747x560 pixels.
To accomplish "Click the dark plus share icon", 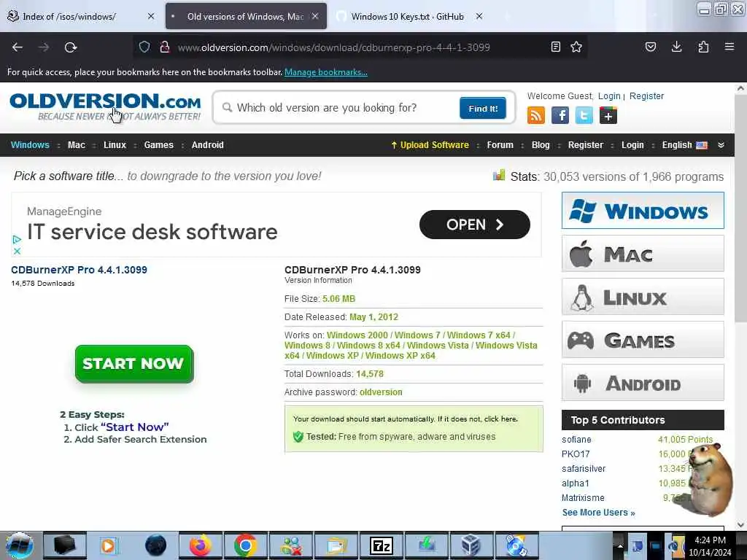I will (608, 115).
